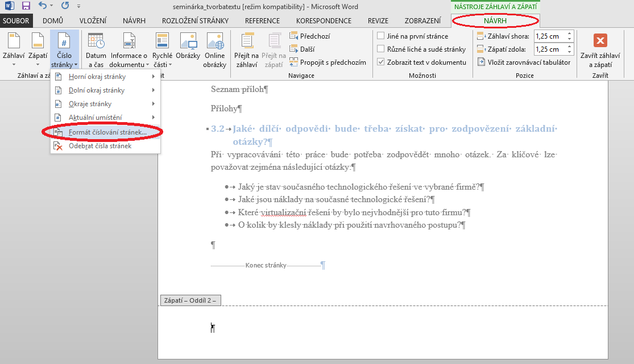Open the Rychlé části dropdown
The image size is (634, 364).
coord(163,51)
